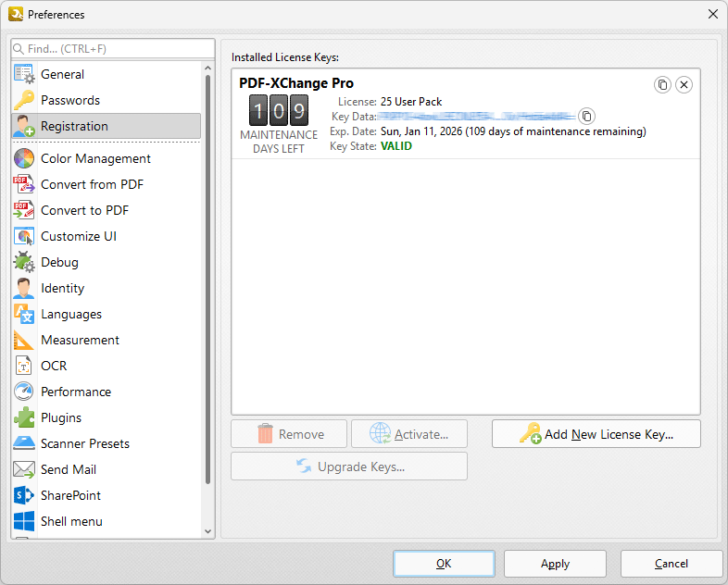Click the Upgrade Keys... button
Image resolution: width=728 pixels, height=585 pixels.
point(349,467)
